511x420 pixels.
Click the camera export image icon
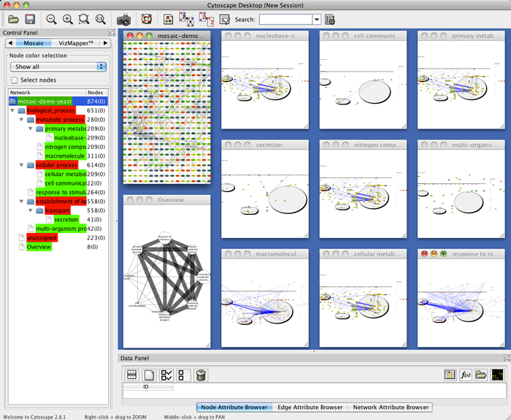[x=124, y=20]
